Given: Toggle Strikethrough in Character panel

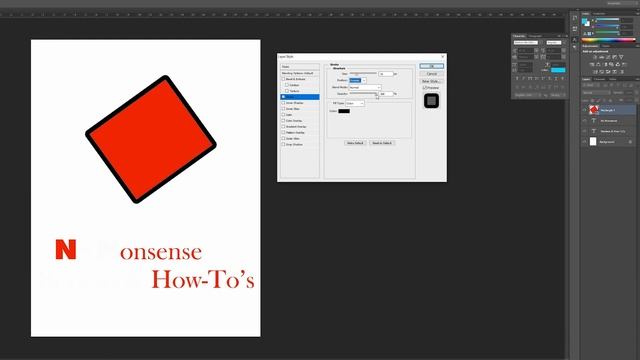Looking at the screenshot, I should [x=562, y=78].
